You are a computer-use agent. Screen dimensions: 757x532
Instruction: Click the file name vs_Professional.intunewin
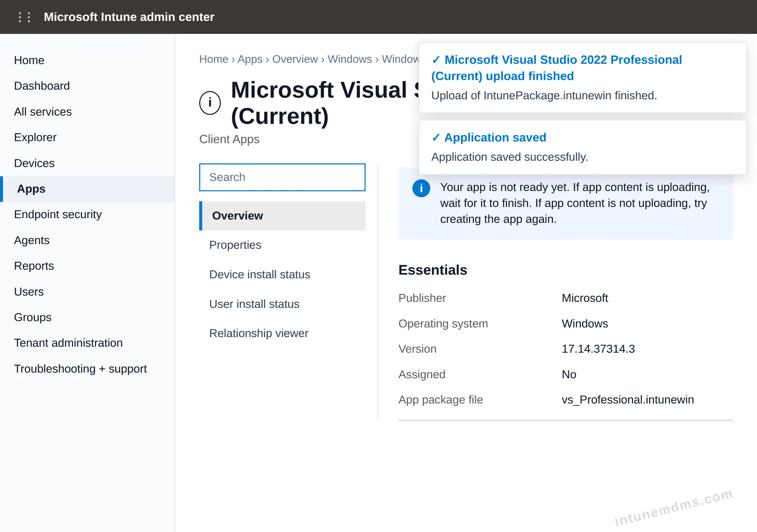[628, 400]
